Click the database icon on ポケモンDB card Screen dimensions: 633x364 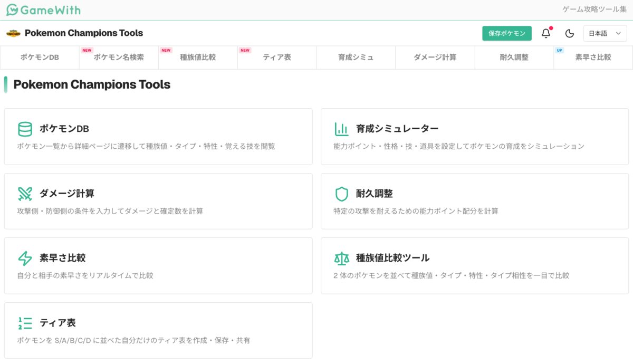(x=25, y=129)
